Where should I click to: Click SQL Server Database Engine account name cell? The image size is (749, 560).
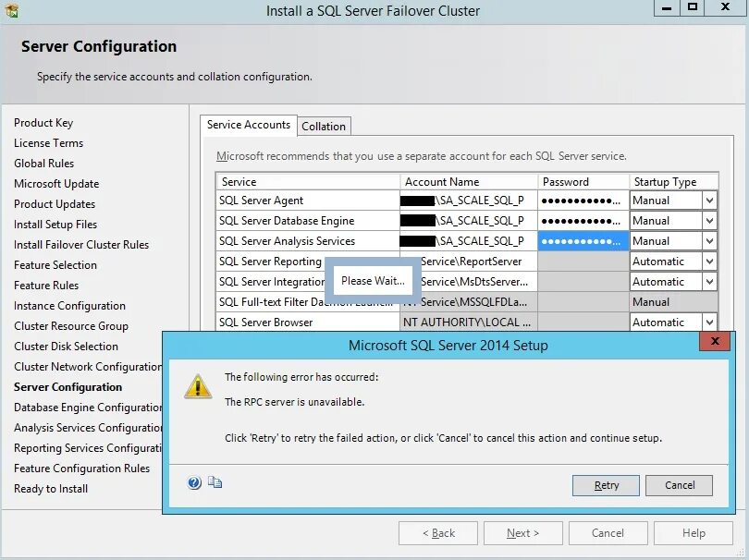click(x=469, y=221)
